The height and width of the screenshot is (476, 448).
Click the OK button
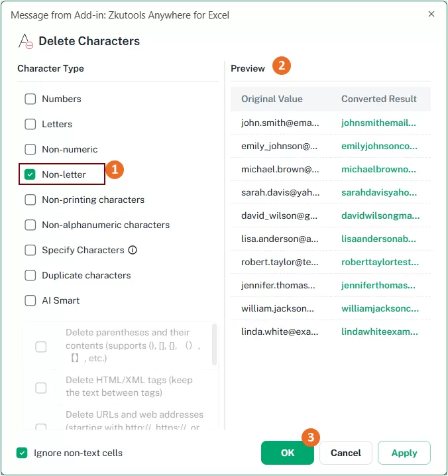[288, 453]
